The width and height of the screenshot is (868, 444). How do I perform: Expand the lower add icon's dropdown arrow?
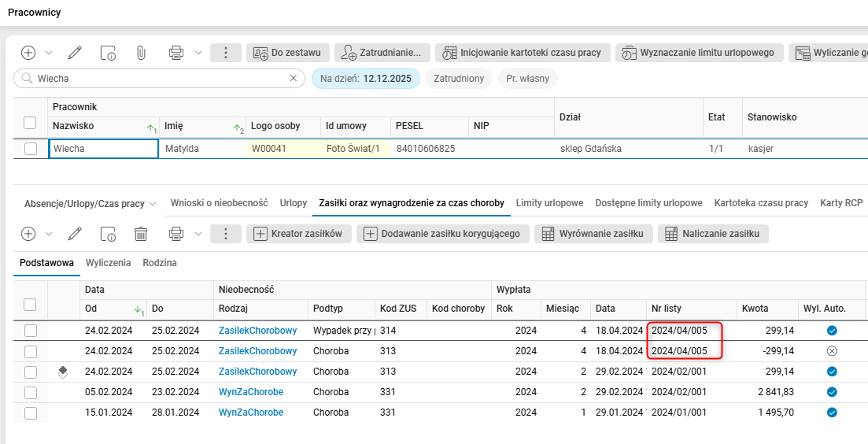tap(48, 234)
